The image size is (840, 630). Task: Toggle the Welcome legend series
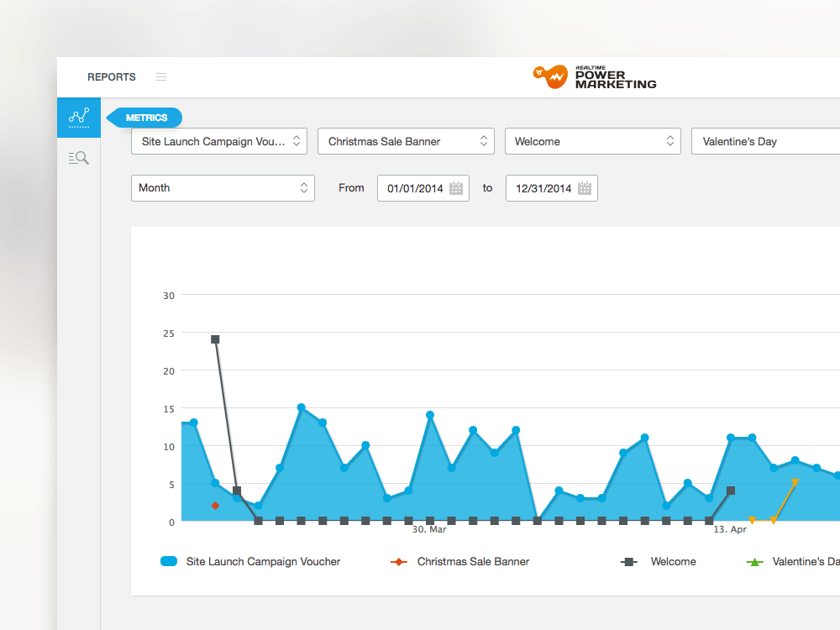[659, 561]
